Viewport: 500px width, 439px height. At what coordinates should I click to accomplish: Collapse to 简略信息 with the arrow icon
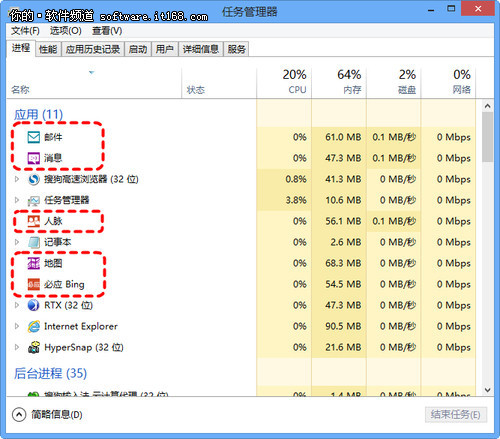(19, 415)
